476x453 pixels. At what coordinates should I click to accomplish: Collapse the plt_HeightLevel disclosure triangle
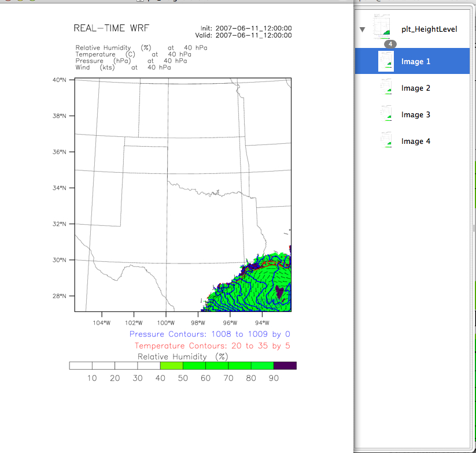[x=363, y=29]
